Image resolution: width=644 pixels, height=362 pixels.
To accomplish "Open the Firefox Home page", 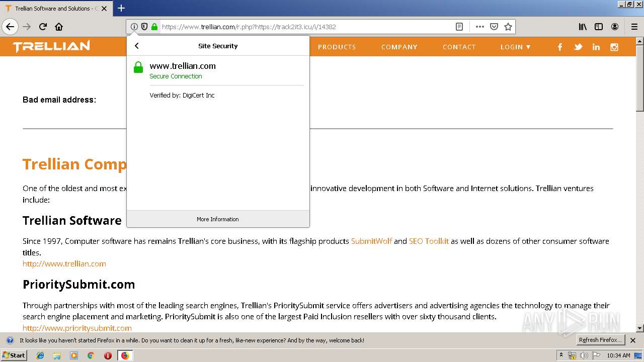I will (59, 27).
